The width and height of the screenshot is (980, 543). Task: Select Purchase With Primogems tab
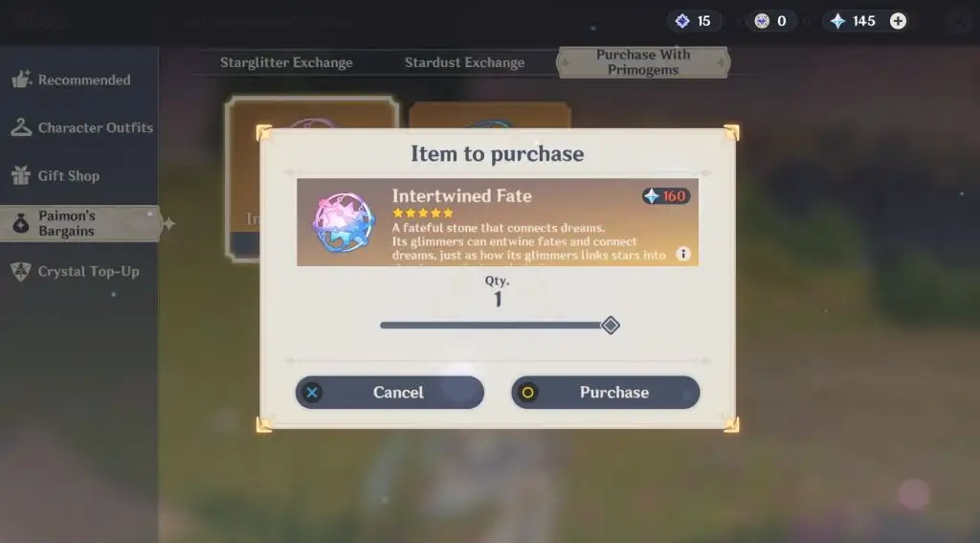pos(643,62)
